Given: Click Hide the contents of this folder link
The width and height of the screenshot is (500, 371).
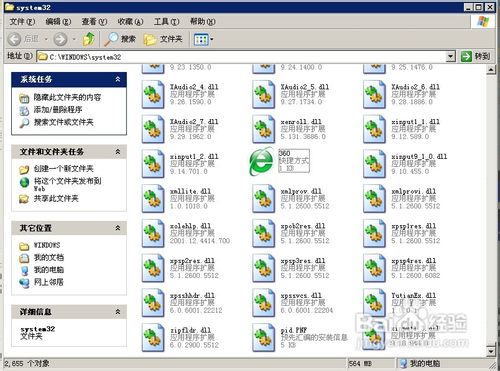Looking at the screenshot, I should point(67,97).
